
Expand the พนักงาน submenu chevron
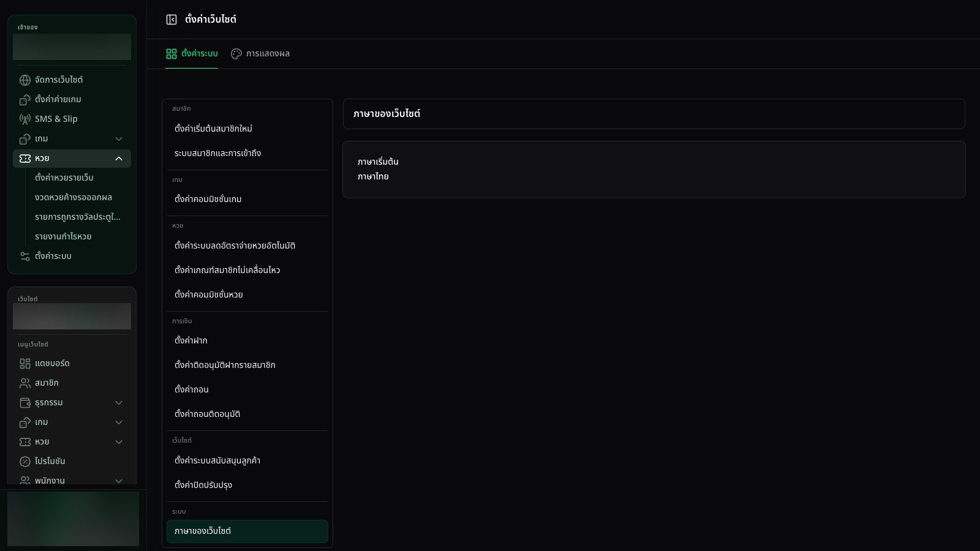[119, 481]
